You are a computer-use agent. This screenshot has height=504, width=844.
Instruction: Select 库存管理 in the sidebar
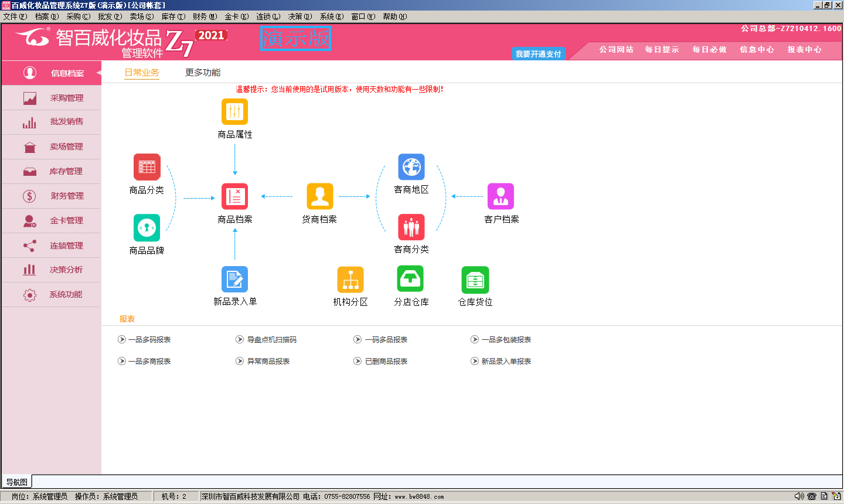(x=66, y=171)
